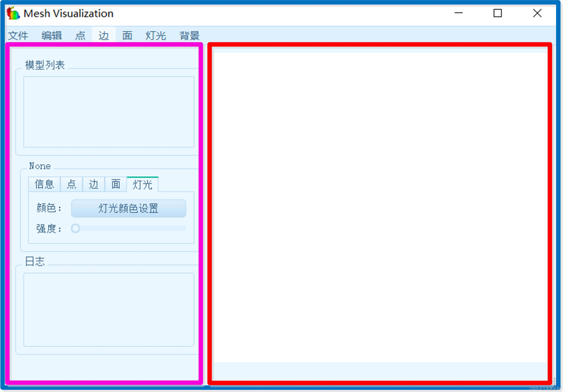Open the 点 menu in menu bar
Screen dimensions: 563x392
pyautogui.click(x=80, y=36)
